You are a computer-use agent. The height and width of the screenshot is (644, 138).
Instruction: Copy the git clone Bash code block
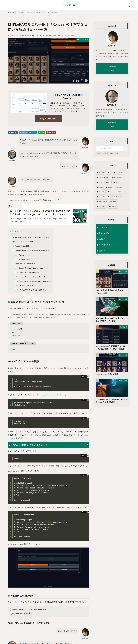88,400
